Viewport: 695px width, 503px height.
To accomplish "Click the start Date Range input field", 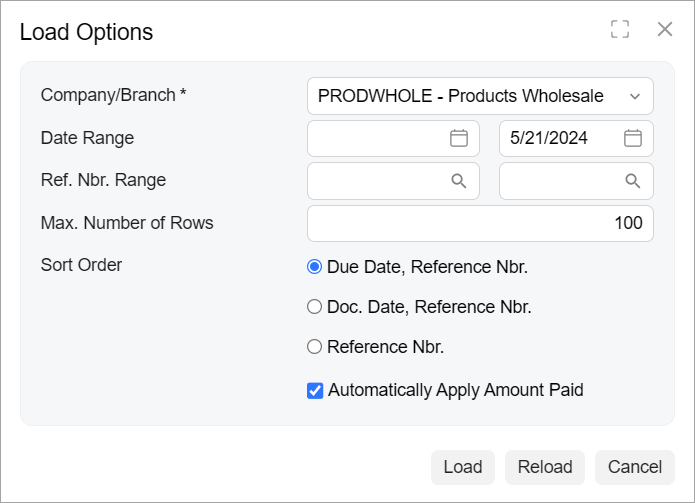I will pyautogui.click(x=377, y=139).
